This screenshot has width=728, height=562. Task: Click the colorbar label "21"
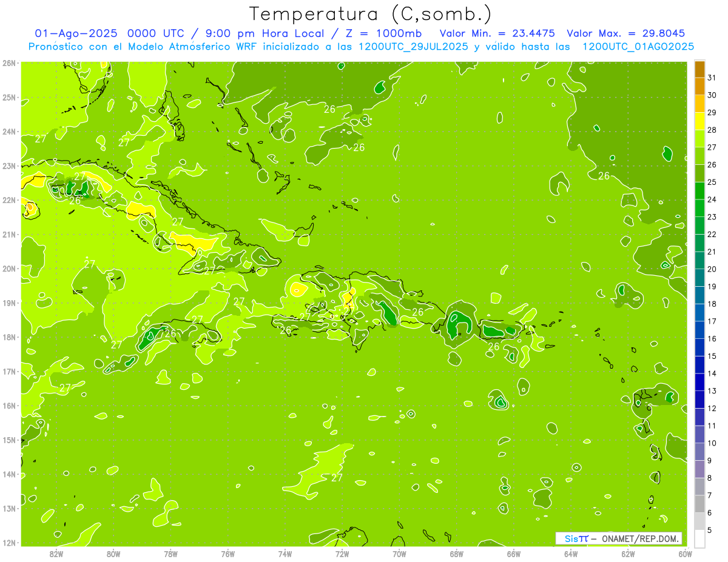712,252
